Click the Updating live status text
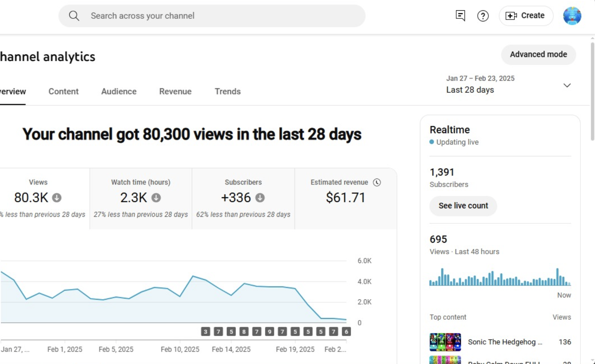This screenshot has width=595, height=364. [457, 142]
